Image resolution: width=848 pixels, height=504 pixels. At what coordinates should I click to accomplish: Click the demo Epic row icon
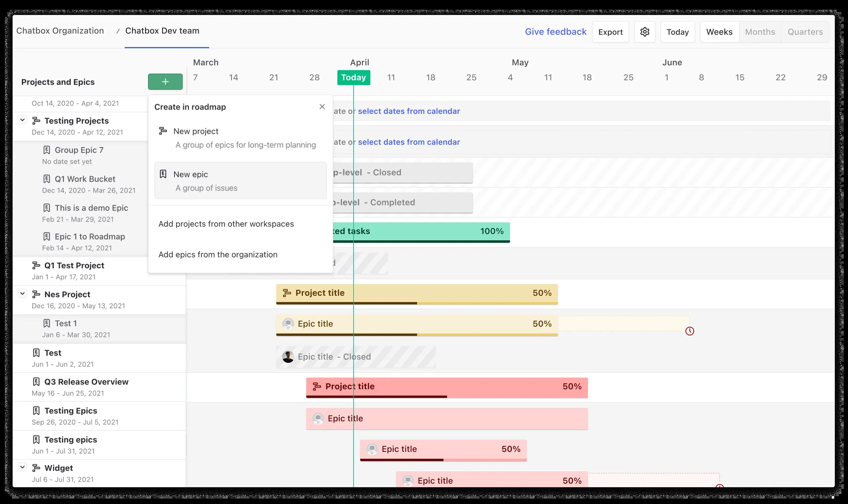(x=46, y=208)
